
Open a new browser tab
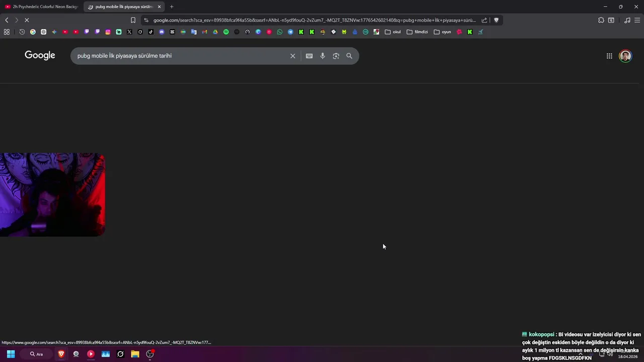172,7
